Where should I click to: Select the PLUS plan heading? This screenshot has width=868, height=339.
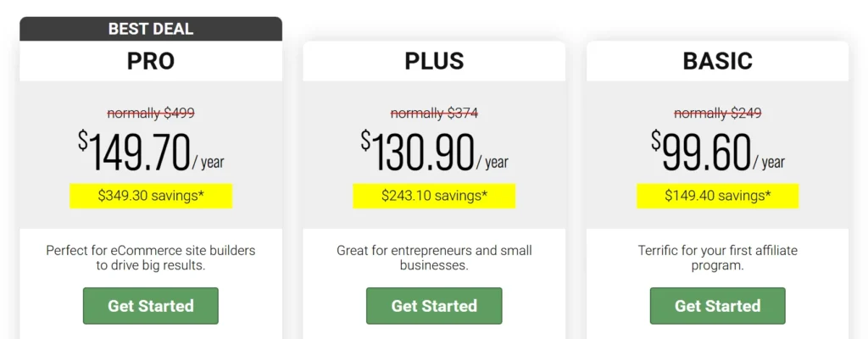(434, 61)
